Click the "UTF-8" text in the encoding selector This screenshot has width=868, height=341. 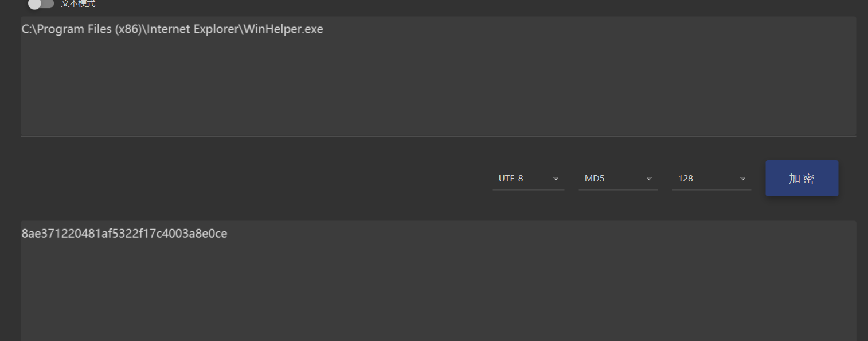click(511, 179)
